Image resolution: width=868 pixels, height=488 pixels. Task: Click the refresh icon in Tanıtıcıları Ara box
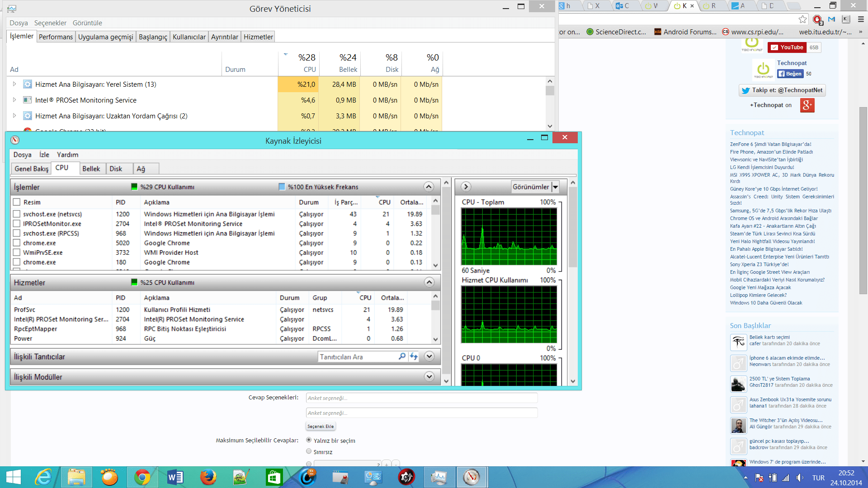click(x=414, y=357)
